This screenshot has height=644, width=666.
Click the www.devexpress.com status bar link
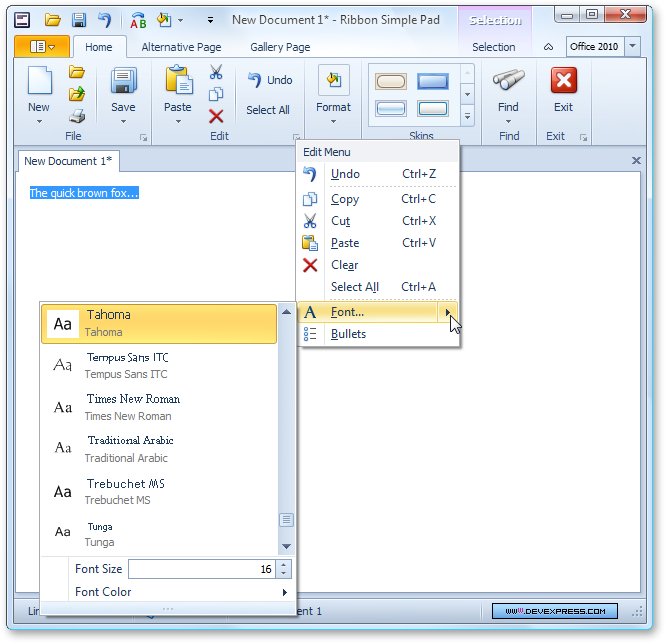555,611
